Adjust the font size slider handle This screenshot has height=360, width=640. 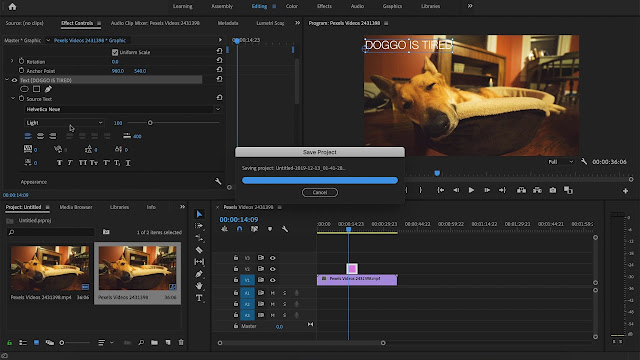click(150, 123)
